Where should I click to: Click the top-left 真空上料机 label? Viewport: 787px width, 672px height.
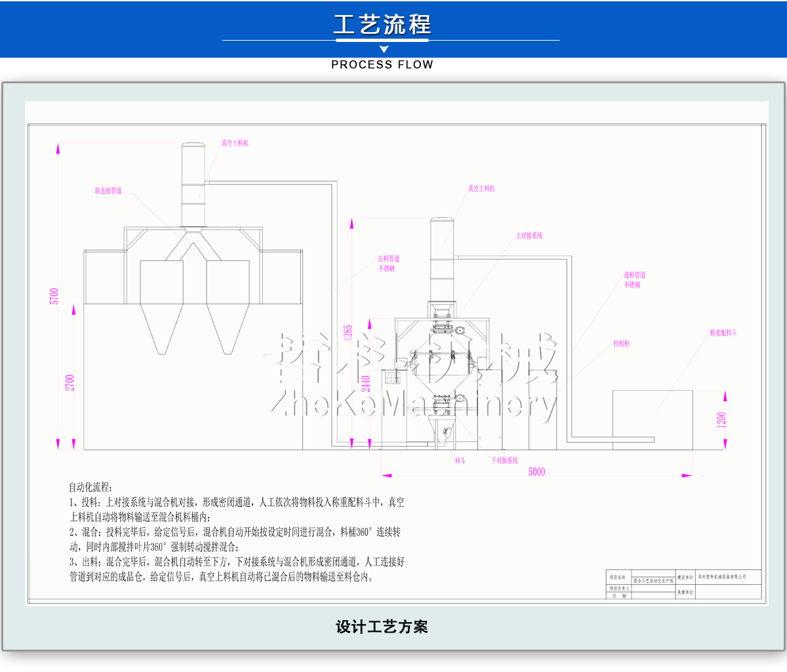pyautogui.click(x=235, y=143)
